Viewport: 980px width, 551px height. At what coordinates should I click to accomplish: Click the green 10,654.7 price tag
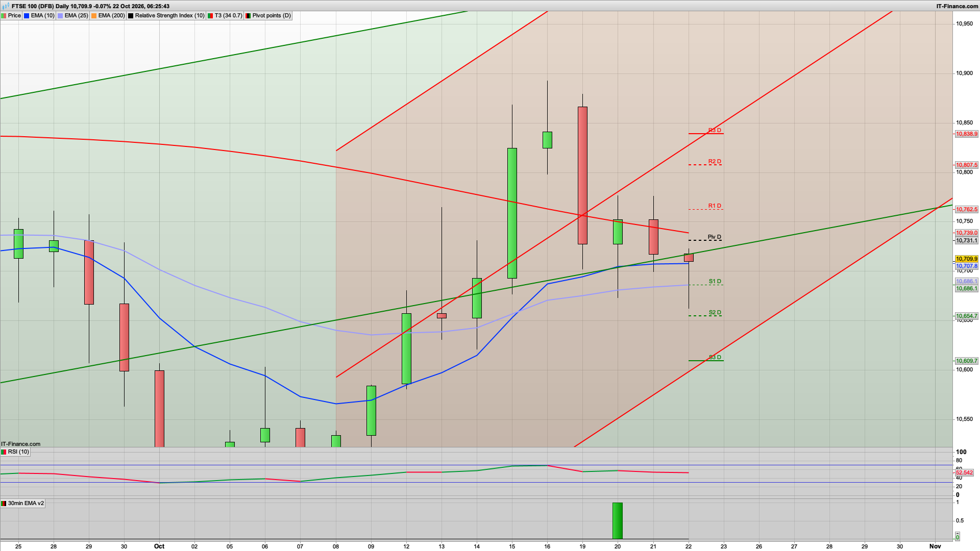pyautogui.click(x=966, y=316)
